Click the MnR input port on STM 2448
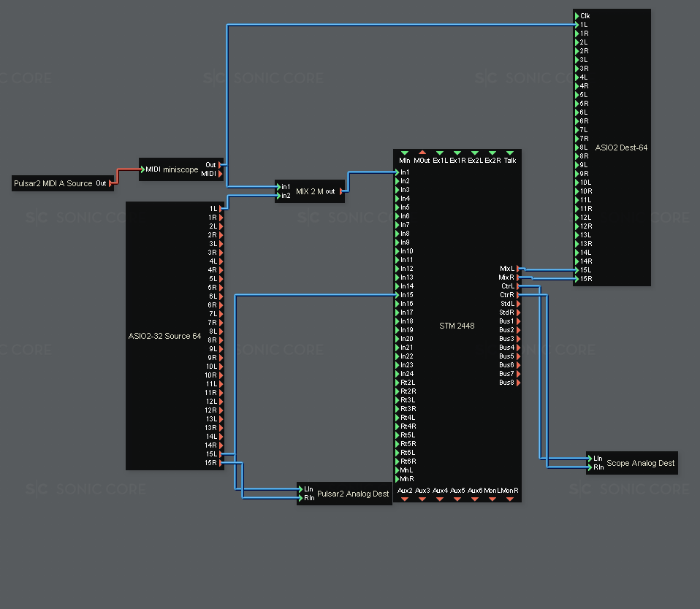Image resolution: width=700 pixels, height=609 pixels. click(x=397, y=479)
